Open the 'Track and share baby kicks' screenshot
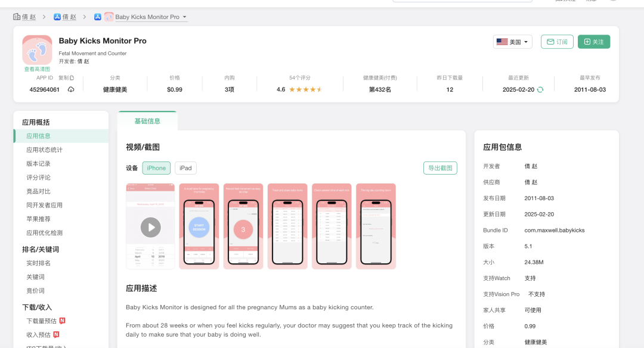Screen dimensions: 644x348 [x=287, y=226]
